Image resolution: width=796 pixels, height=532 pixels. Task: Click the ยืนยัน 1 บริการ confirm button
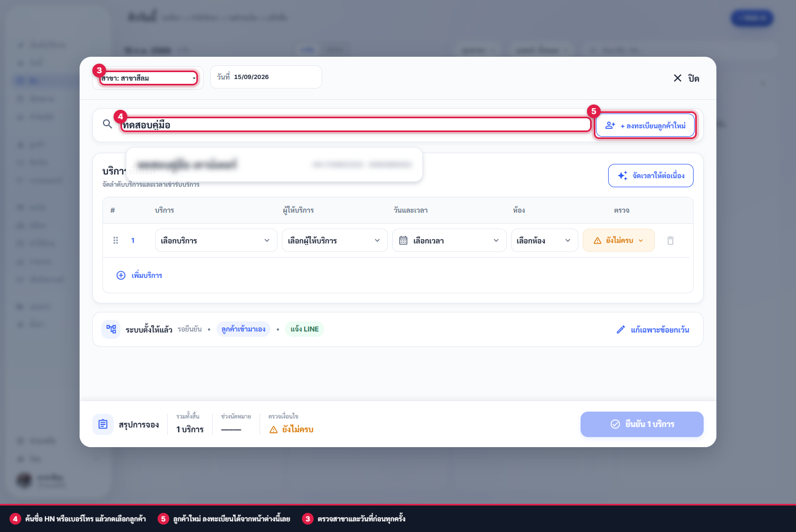642,424
